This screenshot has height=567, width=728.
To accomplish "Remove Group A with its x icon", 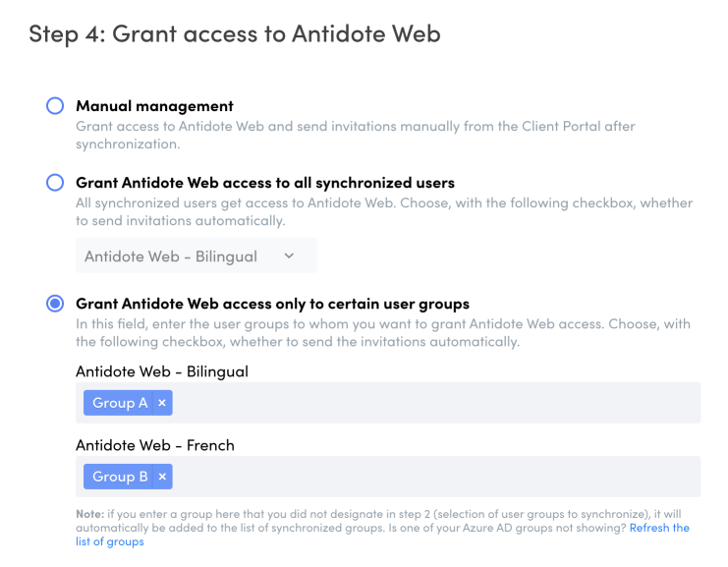I will (162, 403).
